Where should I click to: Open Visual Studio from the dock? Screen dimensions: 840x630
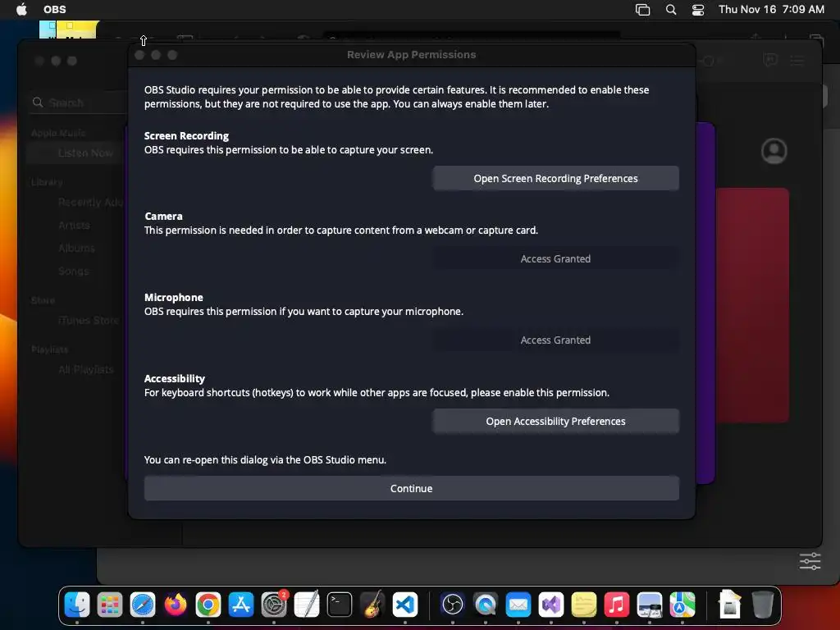point(550,605)
